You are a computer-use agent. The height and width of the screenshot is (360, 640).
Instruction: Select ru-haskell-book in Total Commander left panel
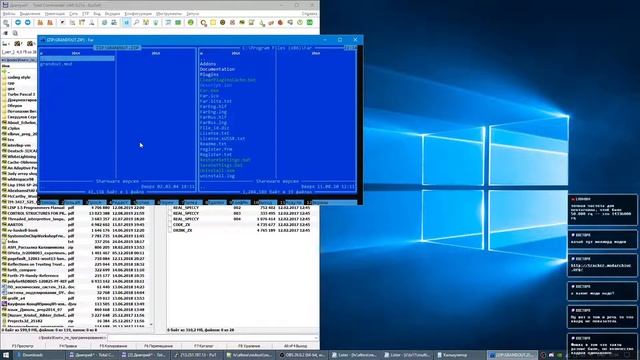click(x=73, y=230)
